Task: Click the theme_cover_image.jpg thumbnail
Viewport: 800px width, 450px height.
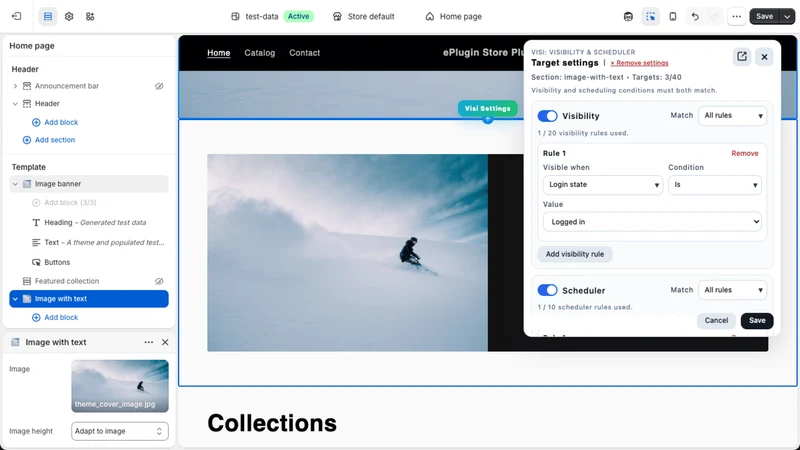Action: coord(120,386)
